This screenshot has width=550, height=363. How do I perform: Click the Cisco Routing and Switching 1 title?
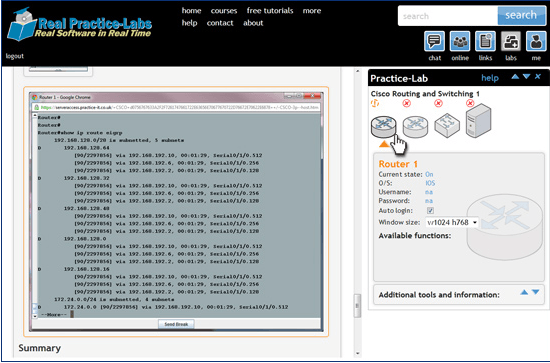click(x=425, y=94)
